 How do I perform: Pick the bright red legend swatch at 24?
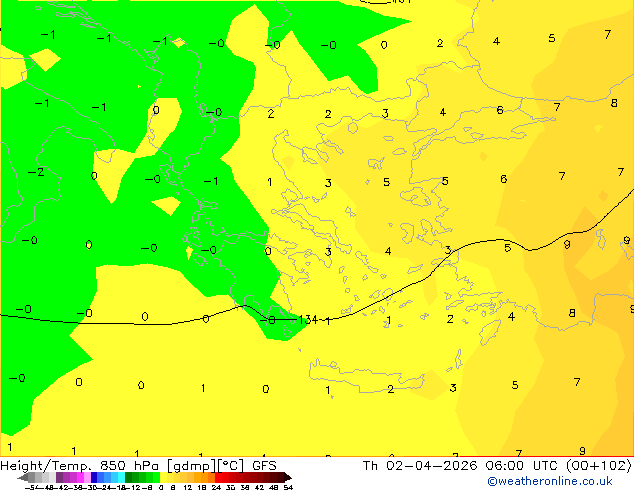[218, 477]
